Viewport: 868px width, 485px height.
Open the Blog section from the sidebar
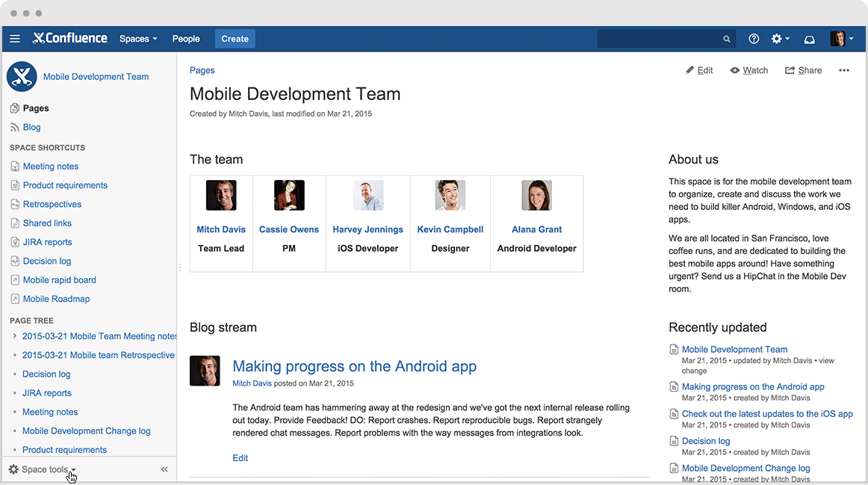[x=30, y=127]
